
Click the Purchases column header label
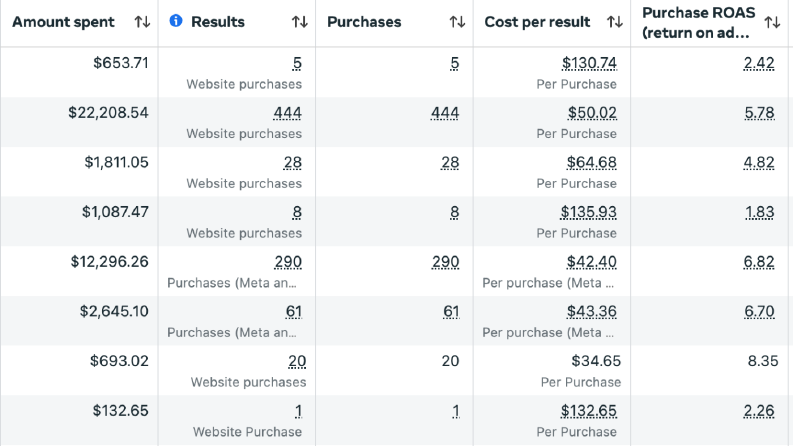coord(364,22)
